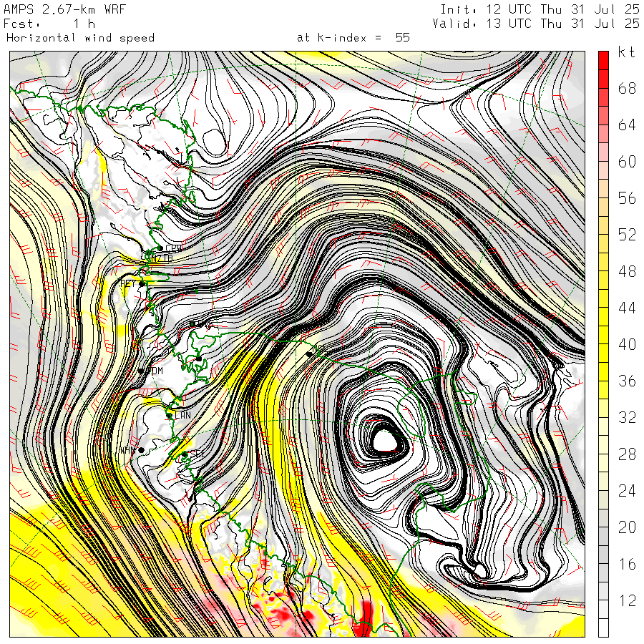
Task: Click the CPW station label on the map
Action: click(174, 248)
